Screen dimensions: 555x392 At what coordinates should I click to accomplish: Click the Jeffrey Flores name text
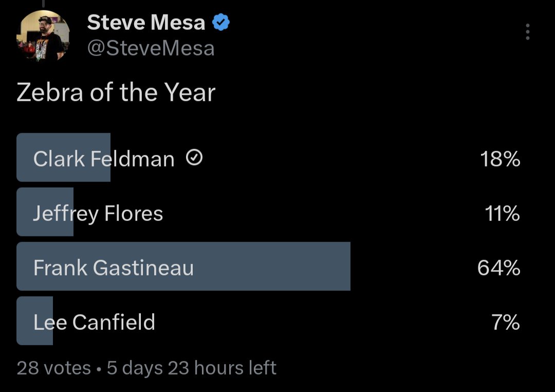pos(98,214)
